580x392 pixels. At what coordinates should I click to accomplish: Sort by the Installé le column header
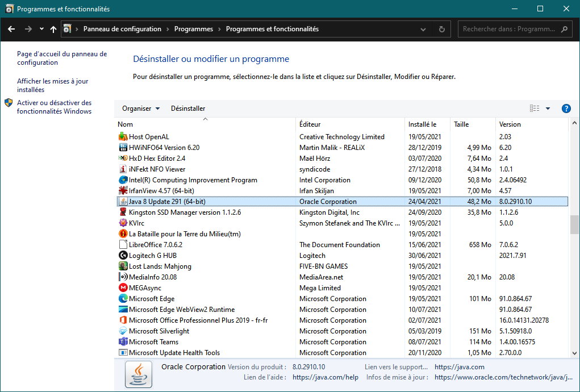(427, 124)
